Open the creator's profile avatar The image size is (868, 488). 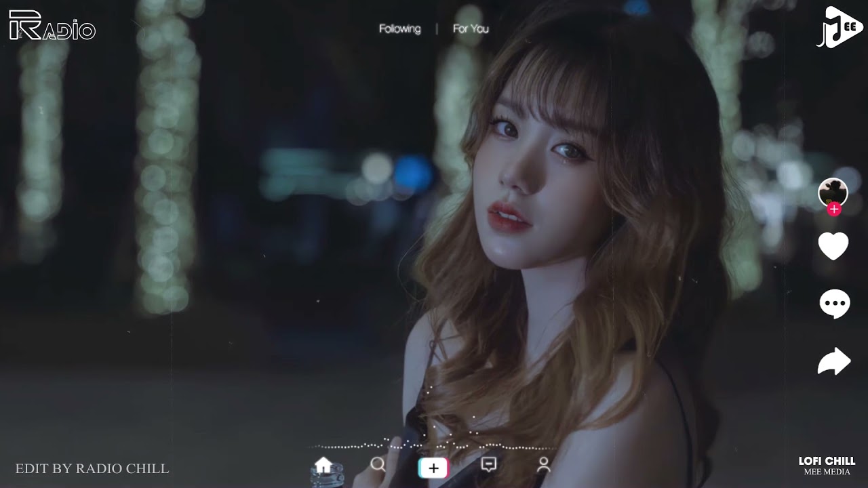tap(833, 192)
